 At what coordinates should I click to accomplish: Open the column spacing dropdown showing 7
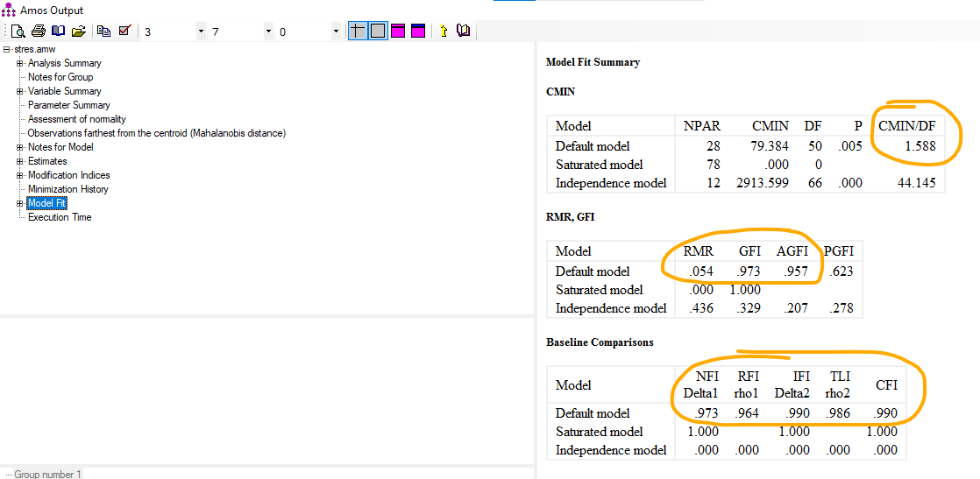(x=268, y=32)
